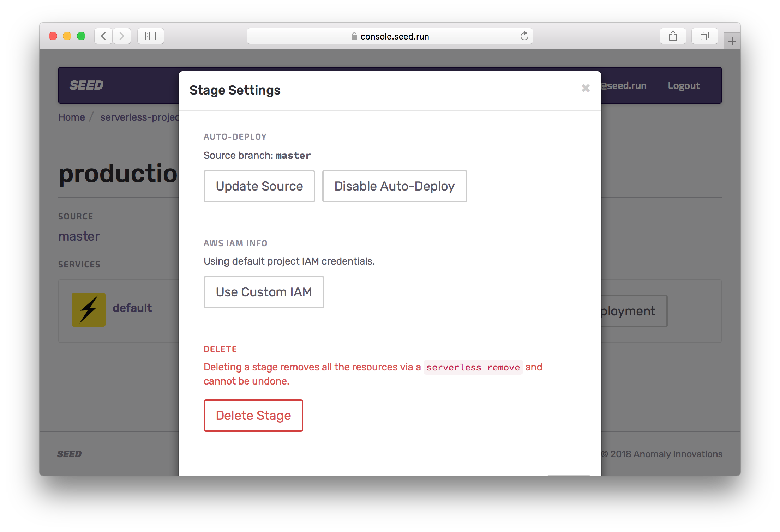
Task: Click Disable Auto-Deploy button
Action: coord(394,186)
